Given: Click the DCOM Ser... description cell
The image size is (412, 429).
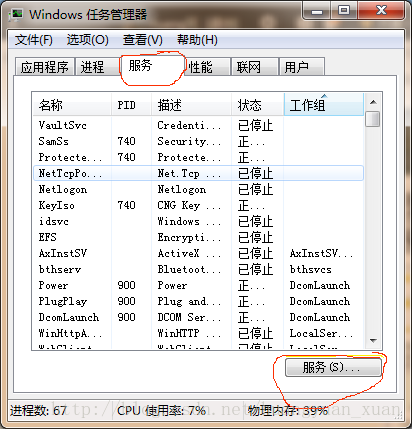Looking at the screenshot, I should 189,317.
